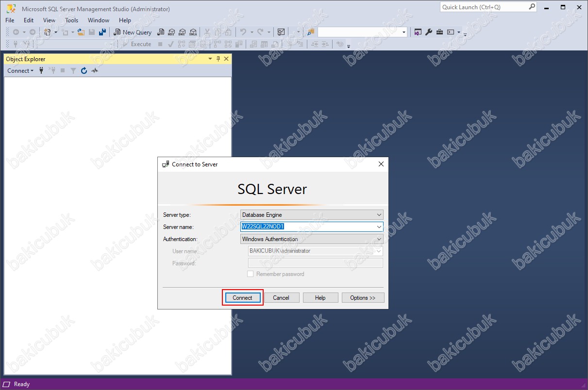588x390 pixels.
Task: Click the Cancel button
Action: click(281, 298)
